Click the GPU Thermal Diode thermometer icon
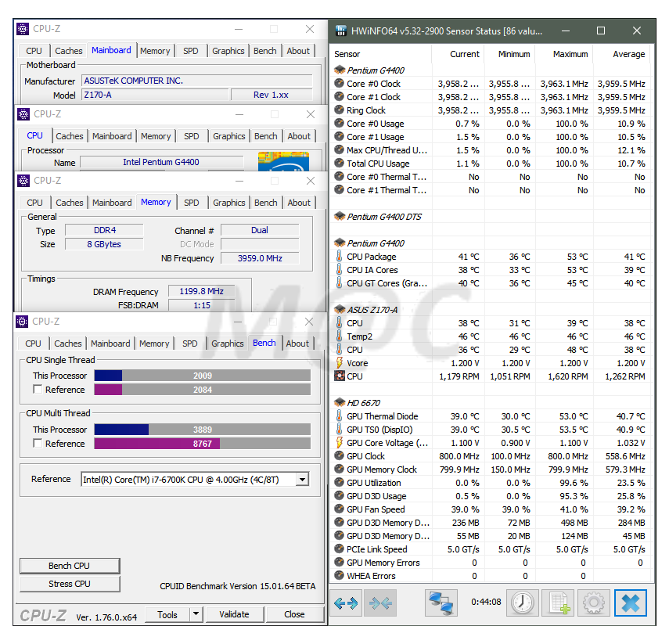The height and width of the screenshot is (644, 669). [339, 416]
